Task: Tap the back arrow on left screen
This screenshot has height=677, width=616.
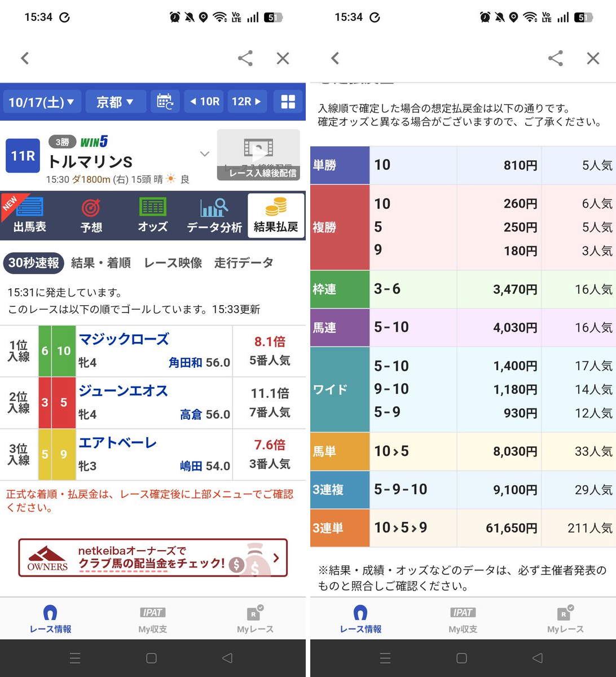Action: pyautogui.click(x=25, y=58)
